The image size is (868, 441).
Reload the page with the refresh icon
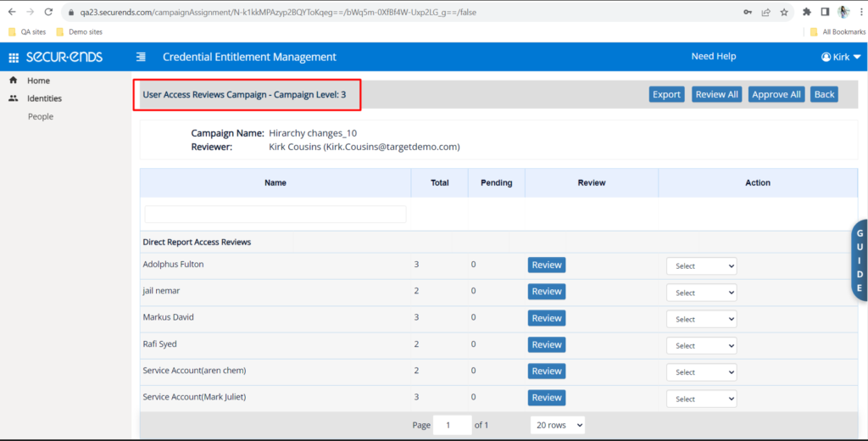click(x=48, y=12)
